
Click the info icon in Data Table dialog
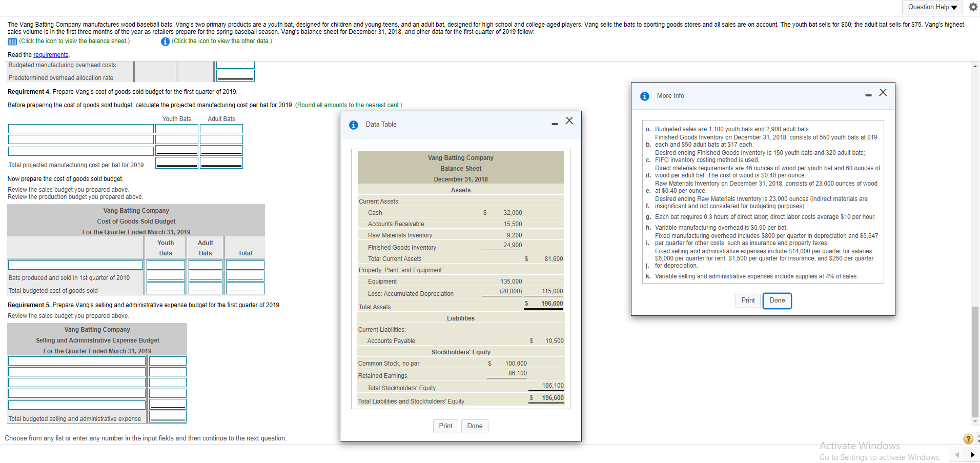pos(354,125)
